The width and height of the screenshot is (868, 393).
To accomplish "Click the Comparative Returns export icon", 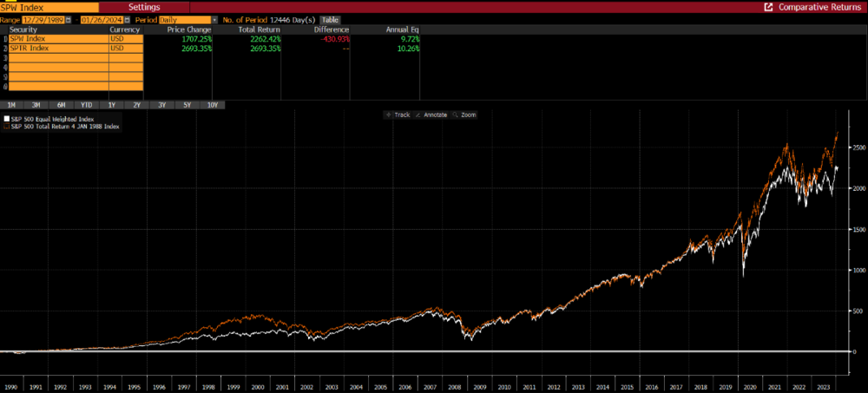I will pos(768,7).
